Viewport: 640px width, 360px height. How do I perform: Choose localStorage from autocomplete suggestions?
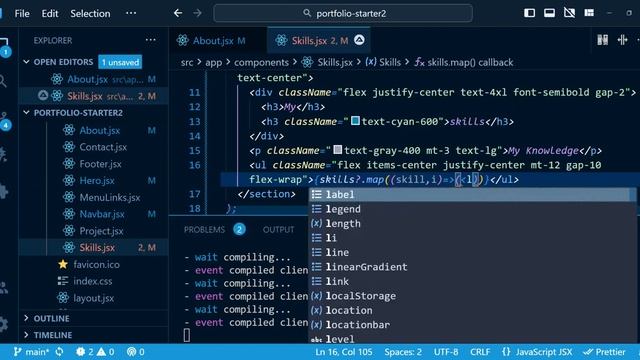click(x=472, y=296)
